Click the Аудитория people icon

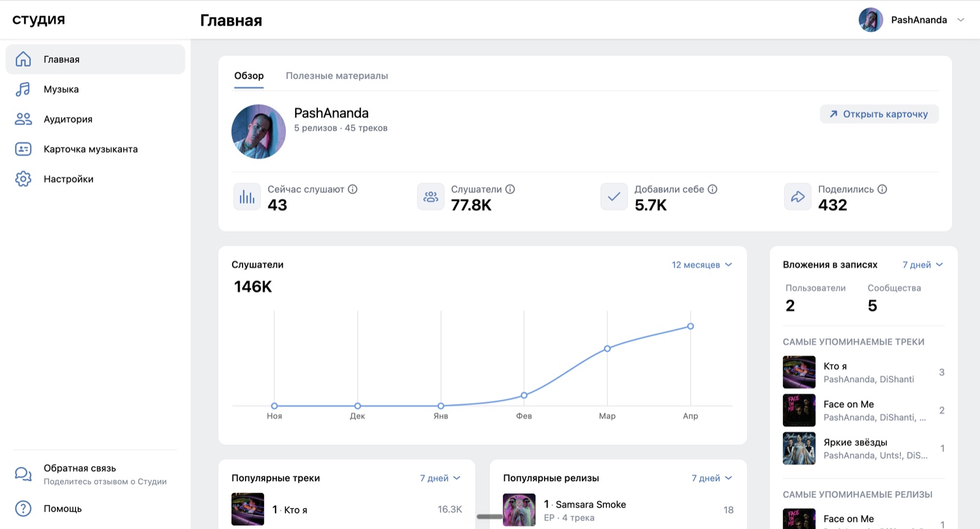point(23,119)
